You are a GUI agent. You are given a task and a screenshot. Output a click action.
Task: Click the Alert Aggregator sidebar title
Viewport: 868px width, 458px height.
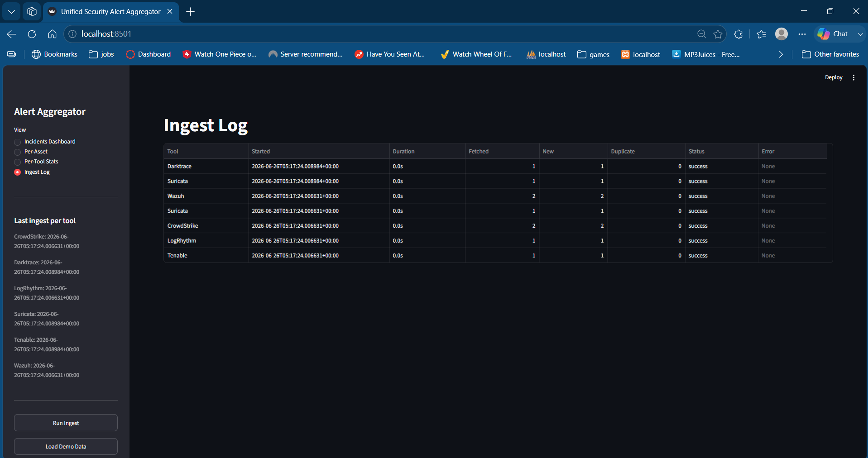click(50, 112)
